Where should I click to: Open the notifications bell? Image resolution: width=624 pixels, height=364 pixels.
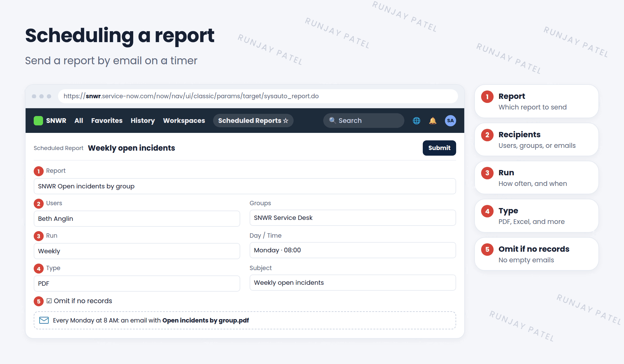(433, 121)
